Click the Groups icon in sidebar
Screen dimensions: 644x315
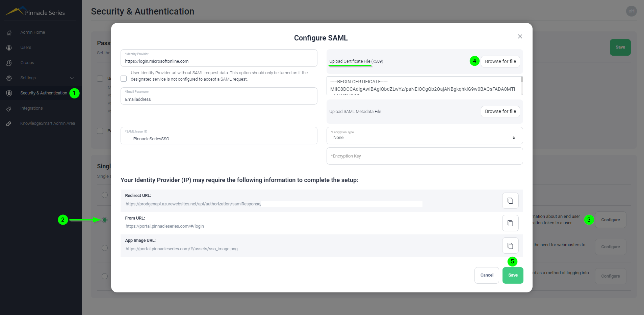(x=9, y=63)
